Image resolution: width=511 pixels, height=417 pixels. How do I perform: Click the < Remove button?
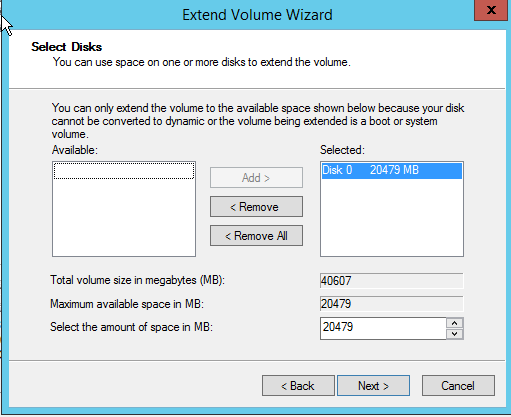tap(256, 207)
